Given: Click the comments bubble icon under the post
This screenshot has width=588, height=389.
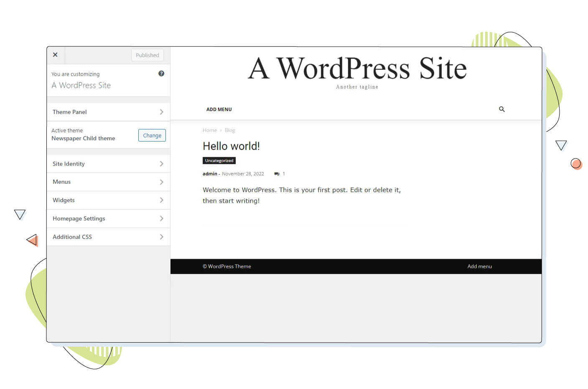Looking at the screenshot, I should click(x=277, y=174).
